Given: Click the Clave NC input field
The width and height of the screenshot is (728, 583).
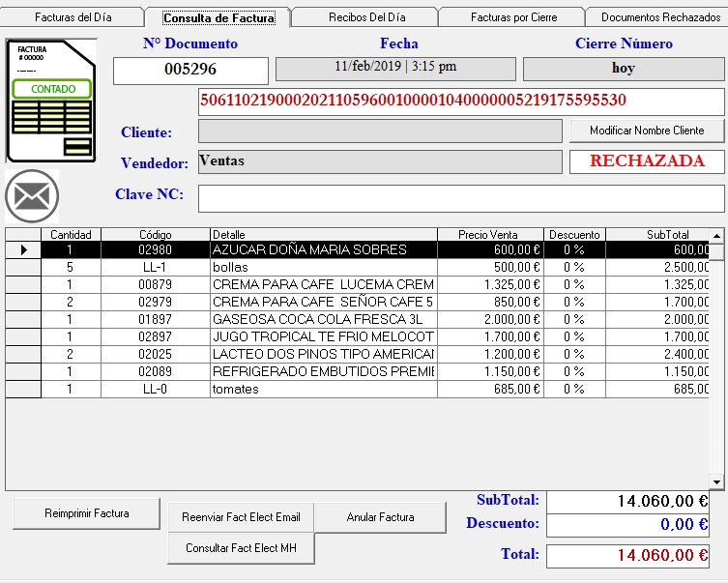Looking at the screenshot, I should pyautogui.click(x=461, y=198).
